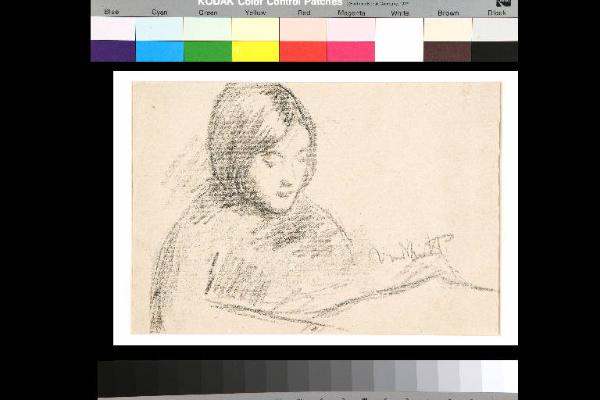Click the dark brown color patch
The width and height of the screenshot is (600, 400).
447,51
